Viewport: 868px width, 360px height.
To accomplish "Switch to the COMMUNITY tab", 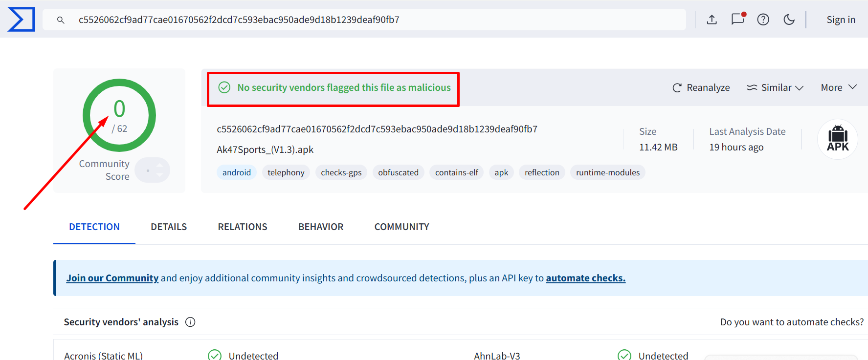I will 402,227.
